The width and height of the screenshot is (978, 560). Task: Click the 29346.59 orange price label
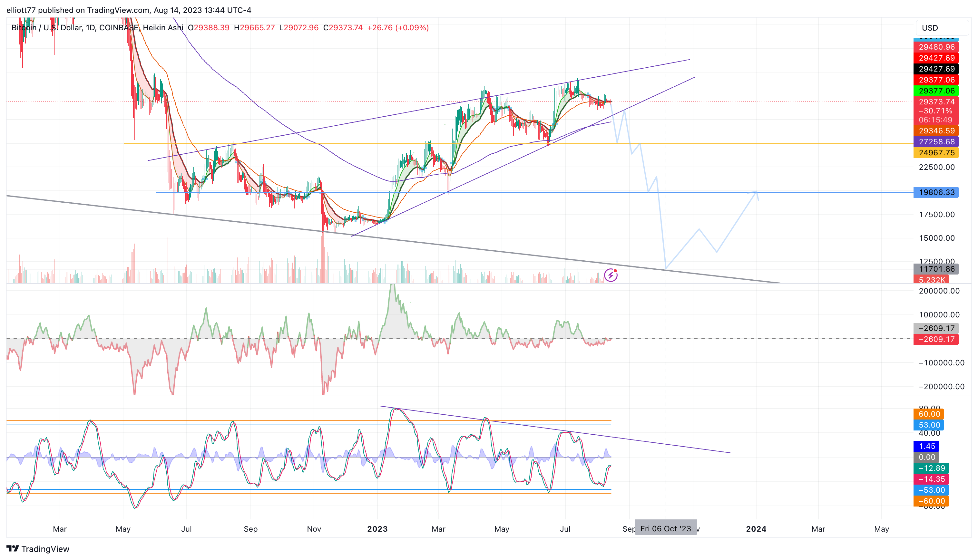pyautogui.click(x=936, y=131)
